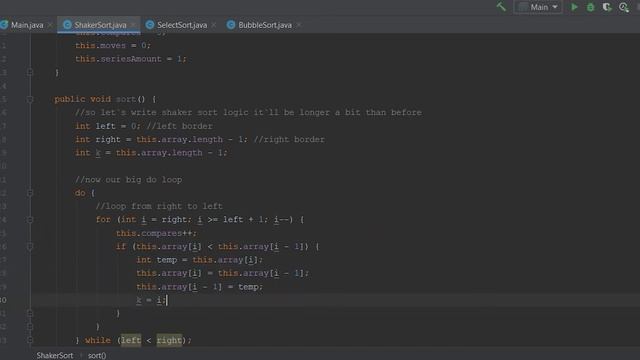Click the '//right border' comment

click(289, 140)
